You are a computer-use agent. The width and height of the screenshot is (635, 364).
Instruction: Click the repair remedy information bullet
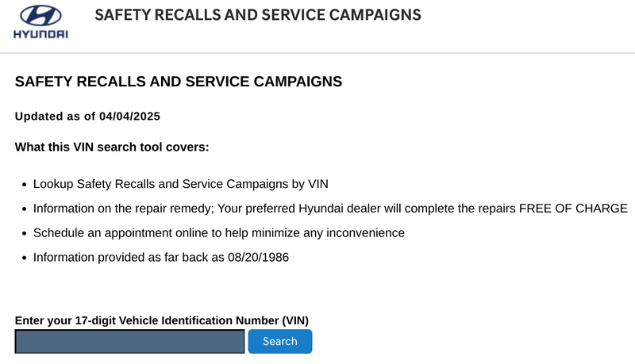[x=330, y=209]
